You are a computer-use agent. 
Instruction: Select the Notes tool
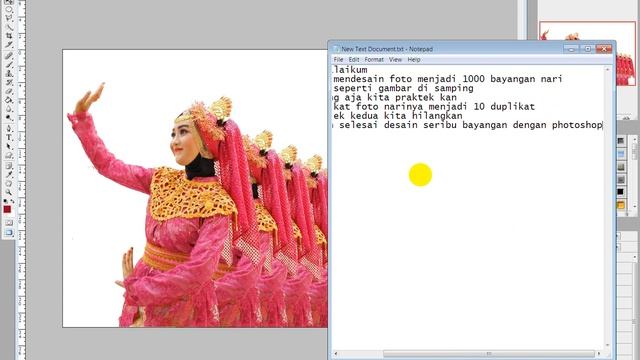(x=9, y=165)
